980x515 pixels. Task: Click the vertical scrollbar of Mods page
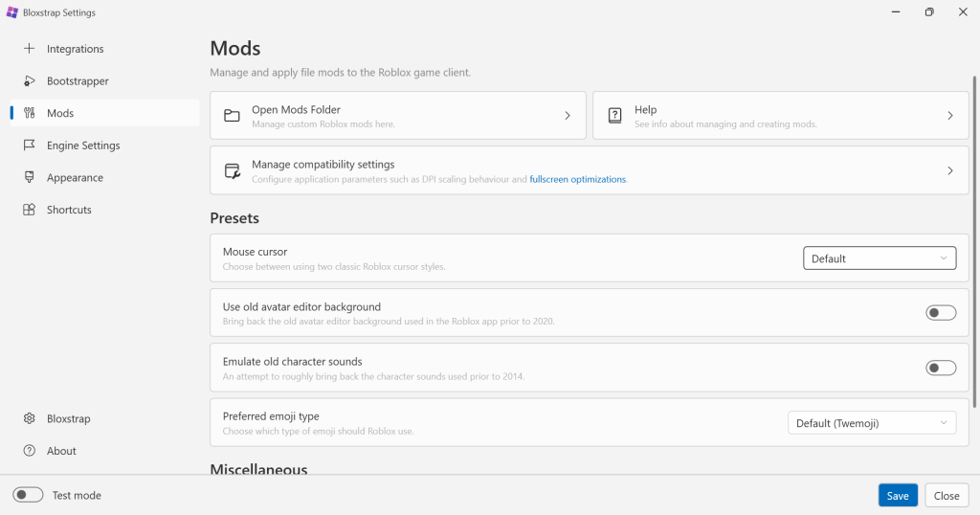click(975, 242)
